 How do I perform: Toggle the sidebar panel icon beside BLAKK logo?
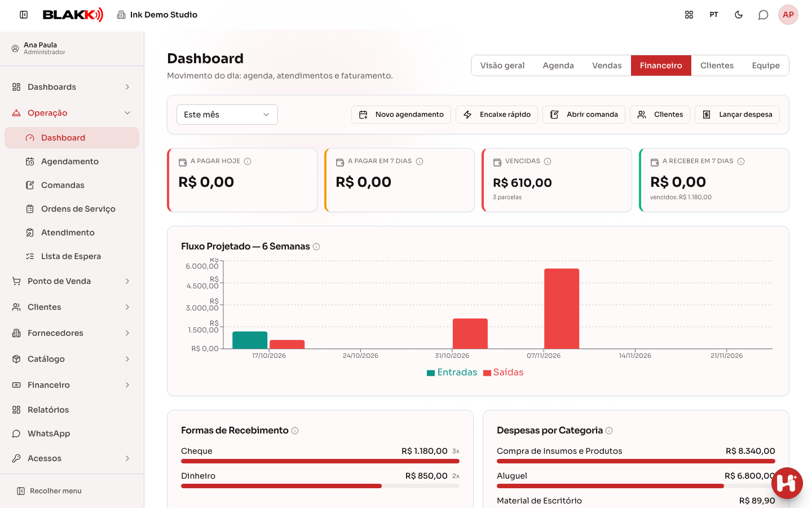tap(24, 15)
